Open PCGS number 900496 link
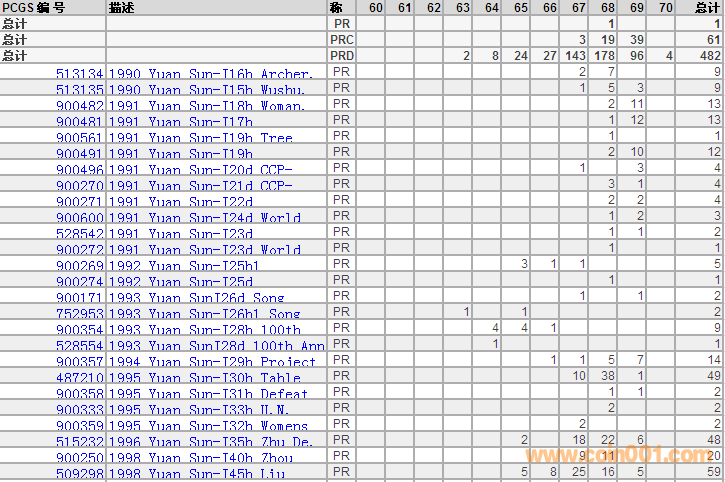Image resolution: width=725 pixels, height=482 pixels. (x=79, y=170)
